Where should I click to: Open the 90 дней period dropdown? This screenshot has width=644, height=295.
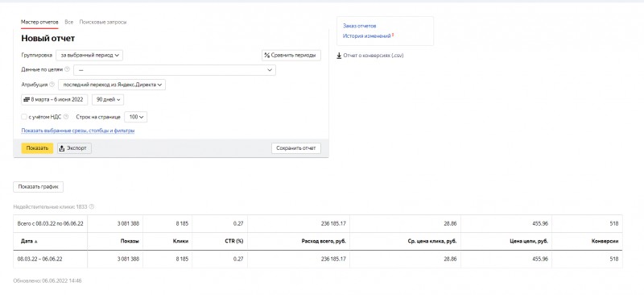pos(108,100)
